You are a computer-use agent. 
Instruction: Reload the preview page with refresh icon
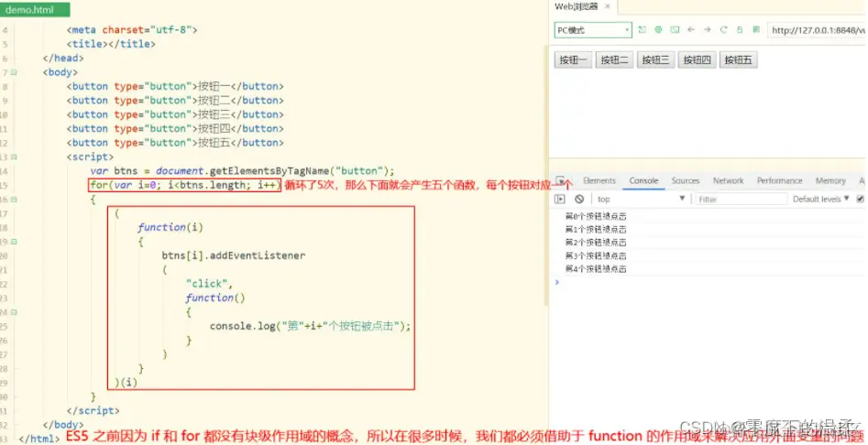click(723, 30)
